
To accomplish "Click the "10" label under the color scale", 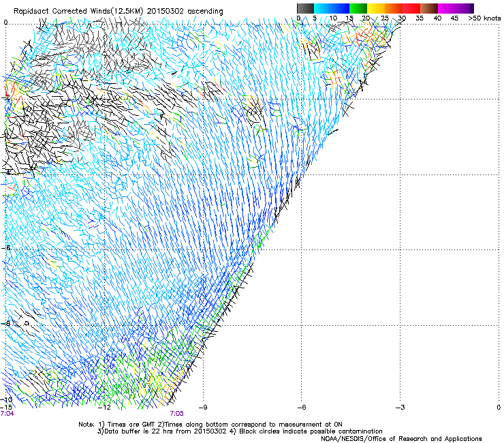I will (333, 18).
